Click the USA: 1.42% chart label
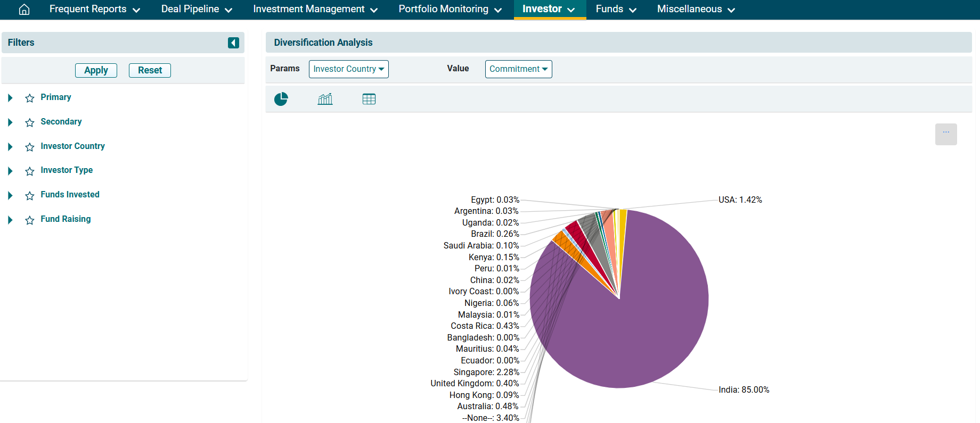This screenshot has width=980, height=423. (x=740, y=200)
